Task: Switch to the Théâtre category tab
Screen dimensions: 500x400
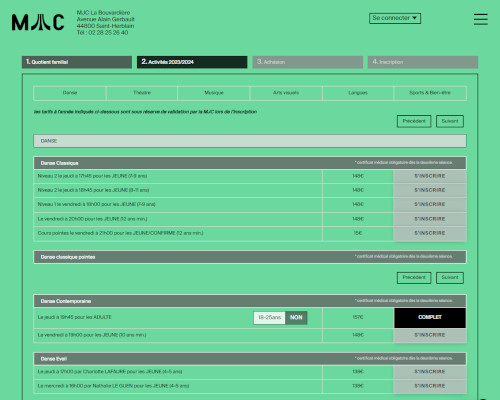Action: click(x=142, y=93)
